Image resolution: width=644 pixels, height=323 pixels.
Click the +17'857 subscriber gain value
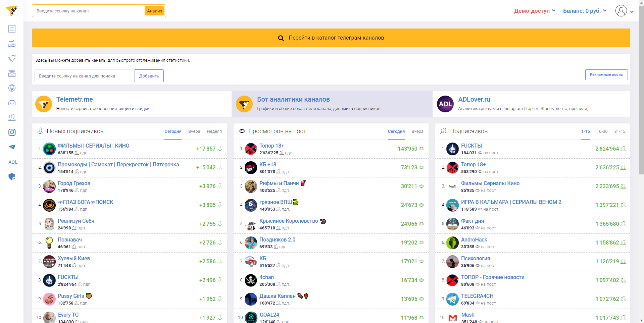click(206, 149)
